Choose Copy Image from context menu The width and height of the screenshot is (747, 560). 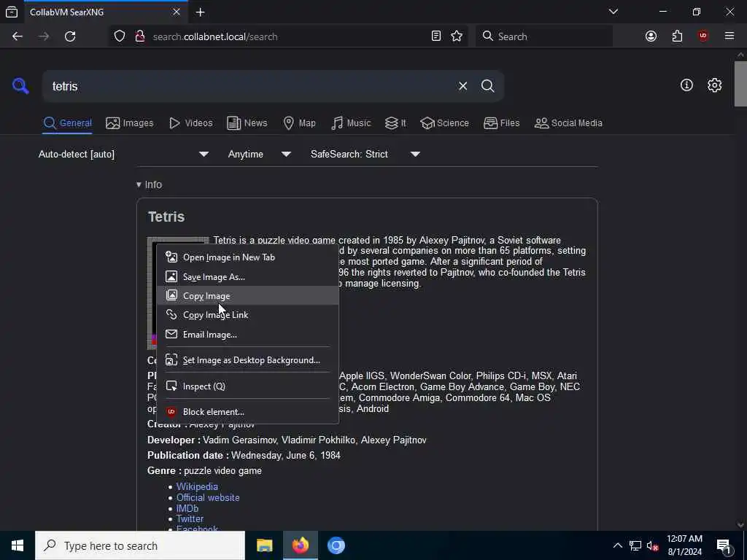[x=247, y=296]
